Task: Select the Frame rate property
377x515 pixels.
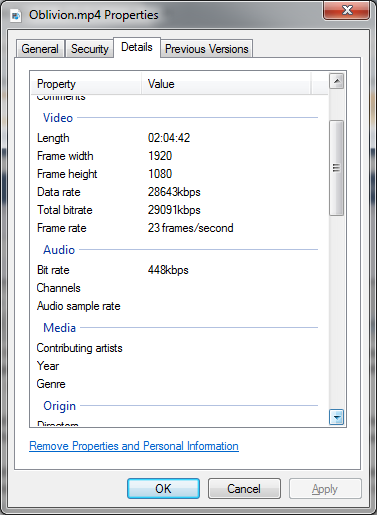Action: (62, 228)
